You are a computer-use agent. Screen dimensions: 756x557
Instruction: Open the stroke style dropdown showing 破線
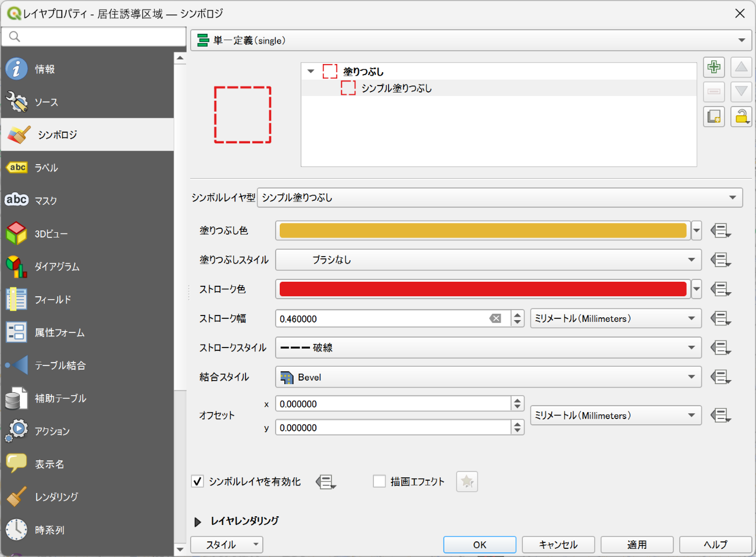488,348
